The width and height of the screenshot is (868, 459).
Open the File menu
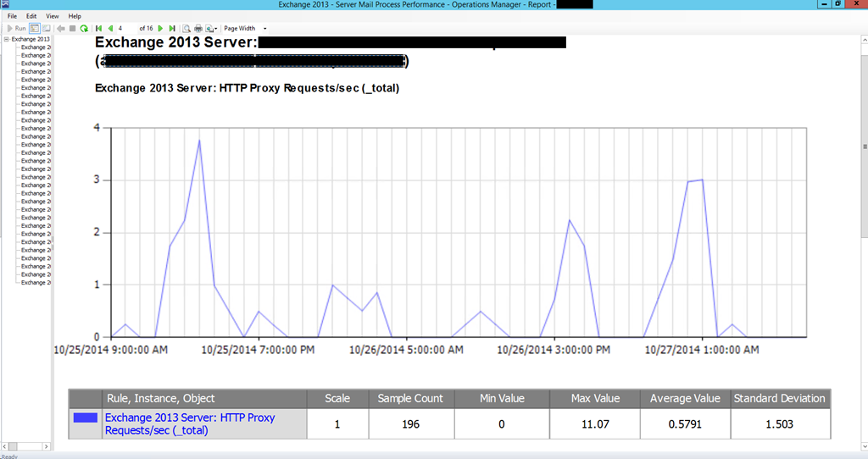point(12,16)
